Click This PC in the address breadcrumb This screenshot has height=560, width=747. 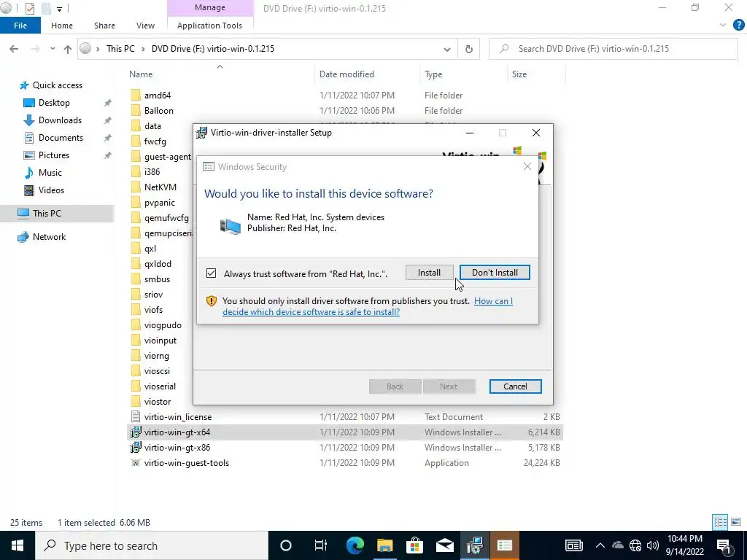point(120,49)
